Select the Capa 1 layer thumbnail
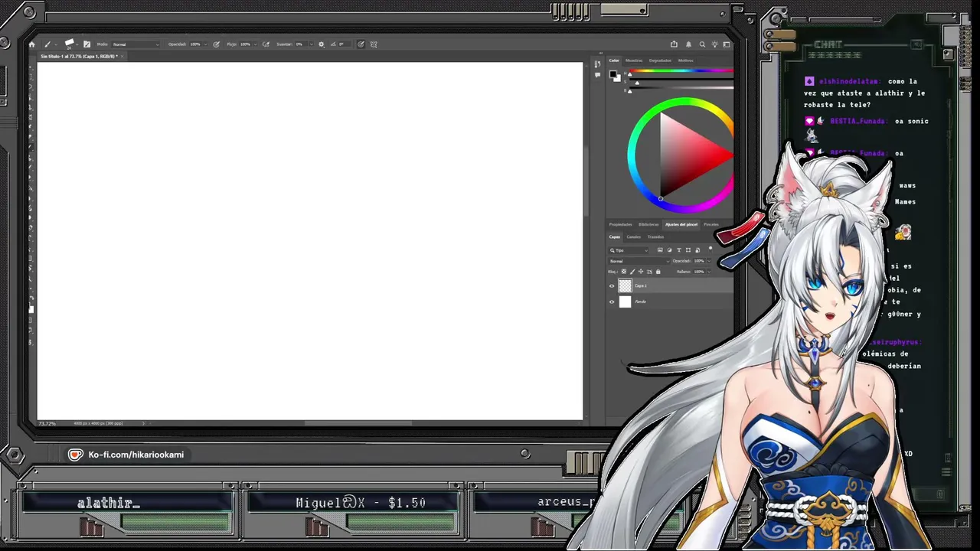 (625, 285)
